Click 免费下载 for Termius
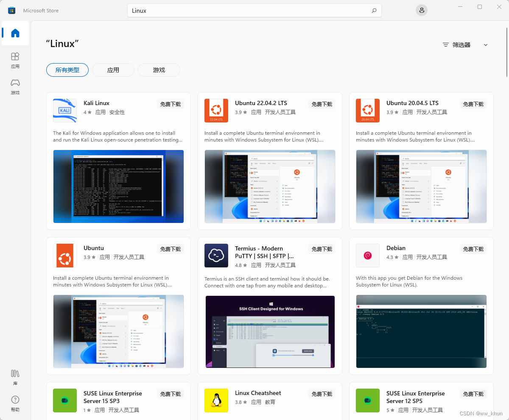The height and width of the screenshot is (420, 509). [322, 249]
